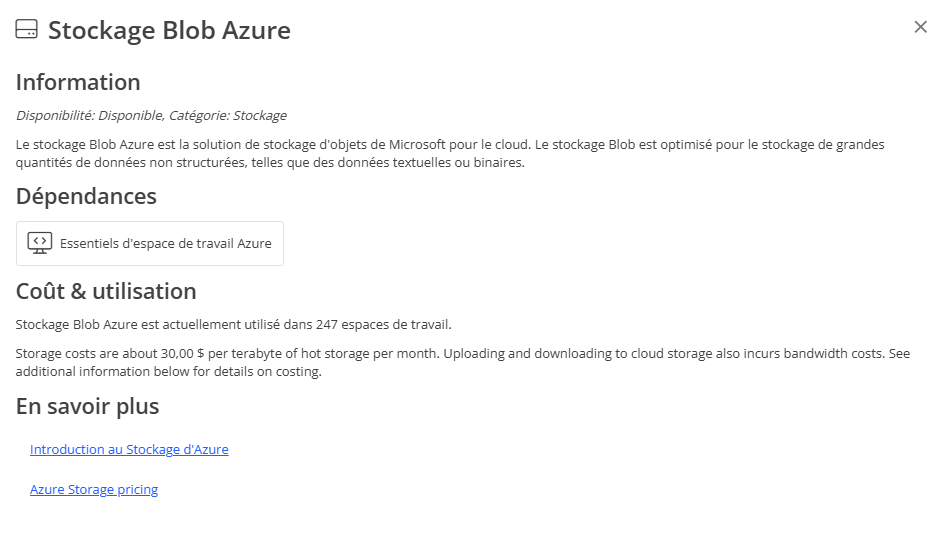Click the line starting with additional information below

pyautogui.click(x=168, y=372)
